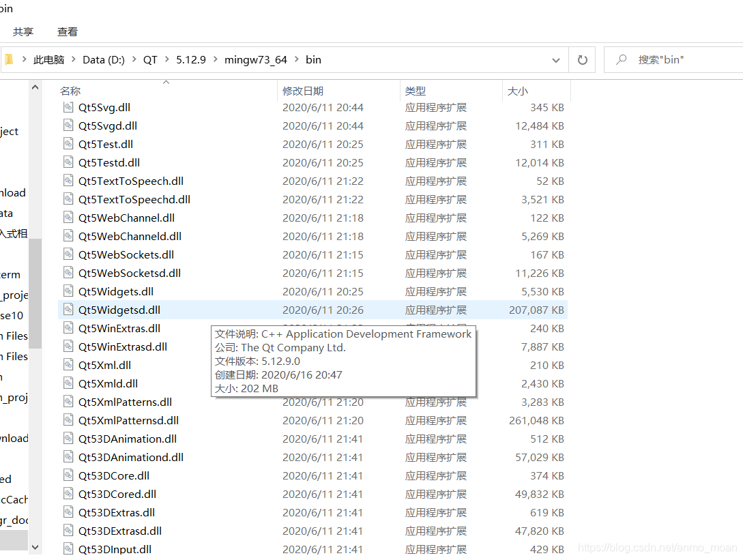Expand chevron after mingw73_64 in breadcrumb
743x560 pixels.
pos(297,59)
